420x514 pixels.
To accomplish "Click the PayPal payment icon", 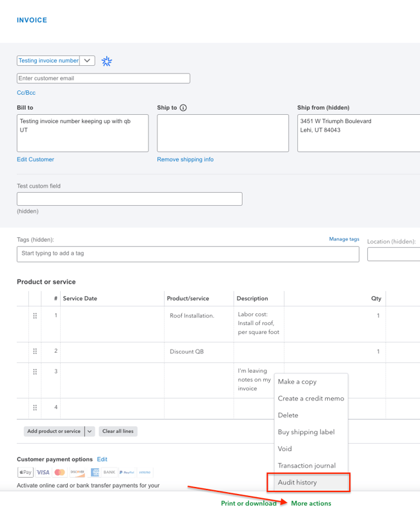I will 127,472.
